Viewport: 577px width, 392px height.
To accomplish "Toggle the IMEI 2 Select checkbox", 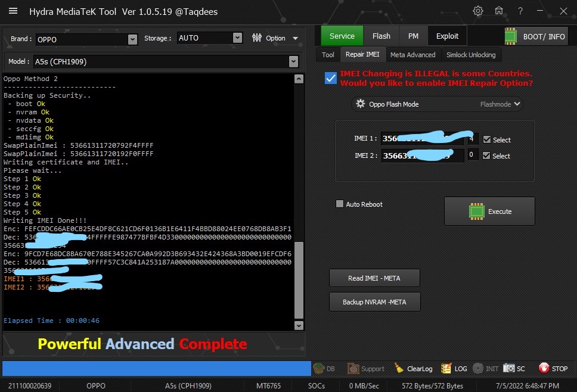I will (x=486, y=155).
